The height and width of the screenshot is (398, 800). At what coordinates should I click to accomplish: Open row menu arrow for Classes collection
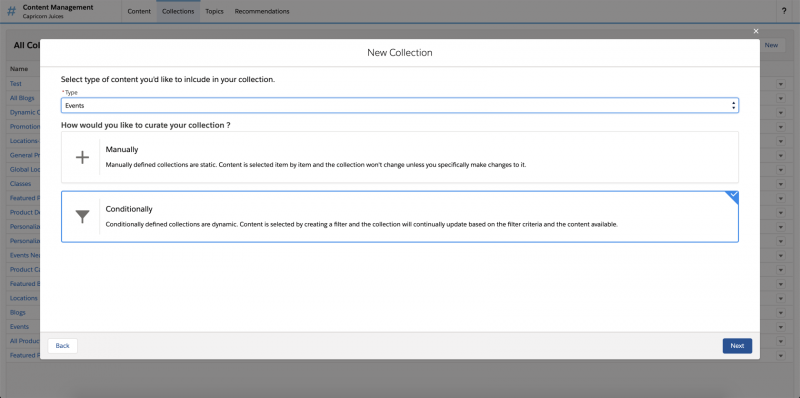[781, 184]
